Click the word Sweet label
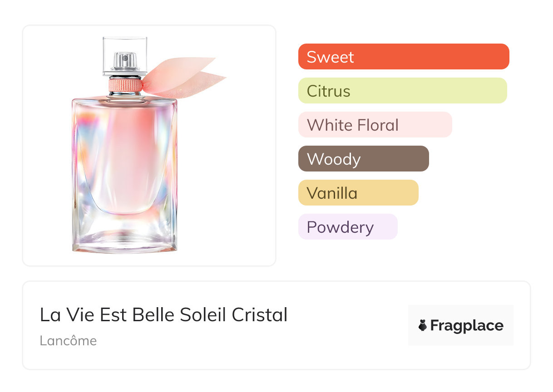The image size is (553, 392). tap(330, 57)
